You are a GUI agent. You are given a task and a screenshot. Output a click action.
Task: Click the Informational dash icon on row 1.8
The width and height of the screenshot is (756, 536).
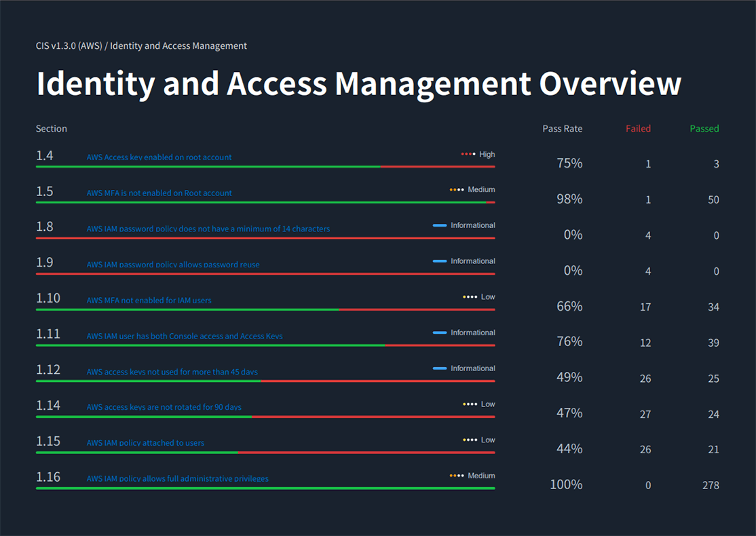click(x=440, y=225)
